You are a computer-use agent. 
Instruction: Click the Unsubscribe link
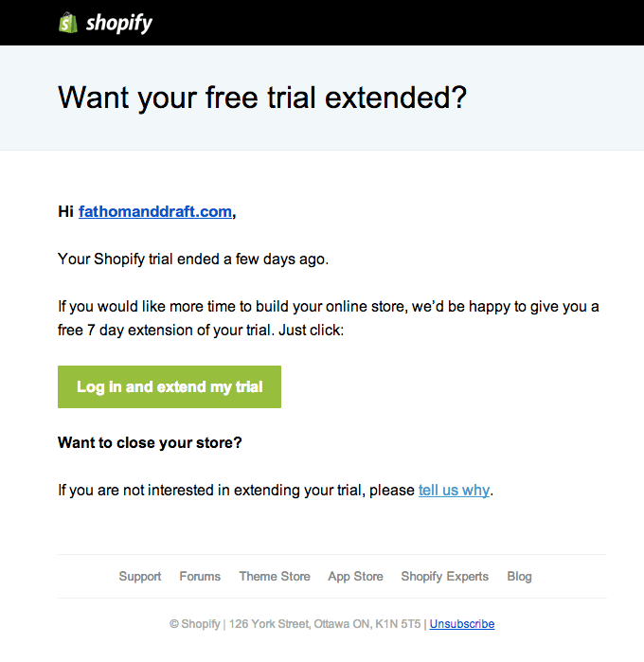click(462, 624)
